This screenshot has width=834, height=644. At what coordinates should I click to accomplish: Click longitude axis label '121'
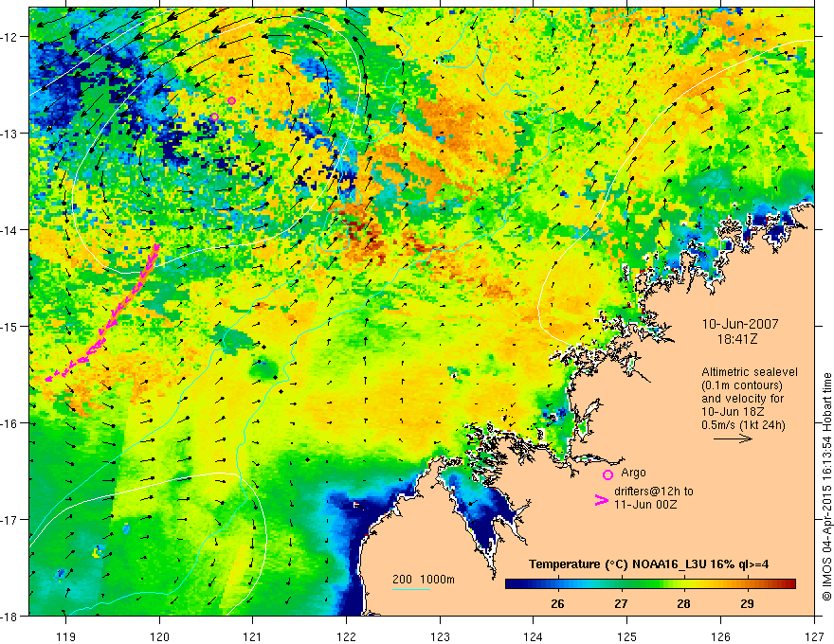tap(253, 636)
